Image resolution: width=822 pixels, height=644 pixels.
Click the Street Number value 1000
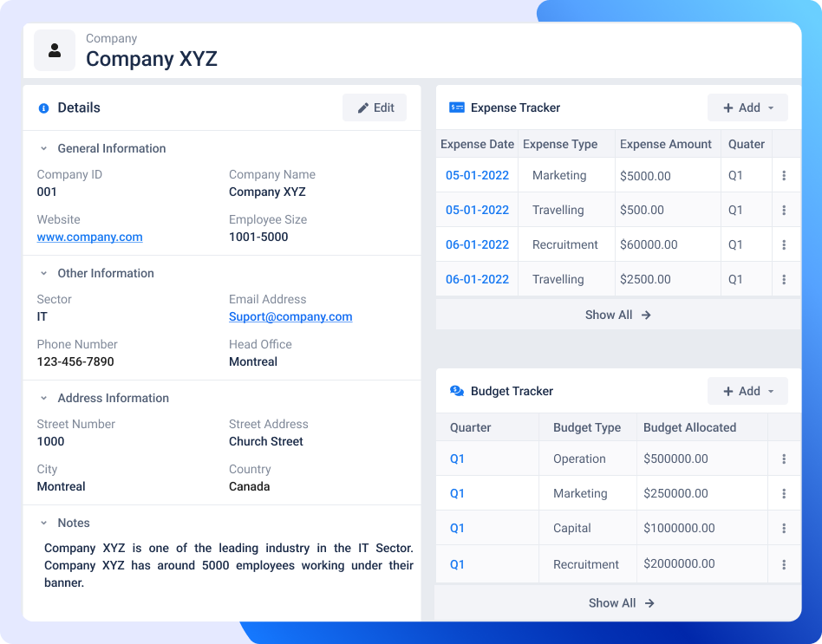coord(50,441)
